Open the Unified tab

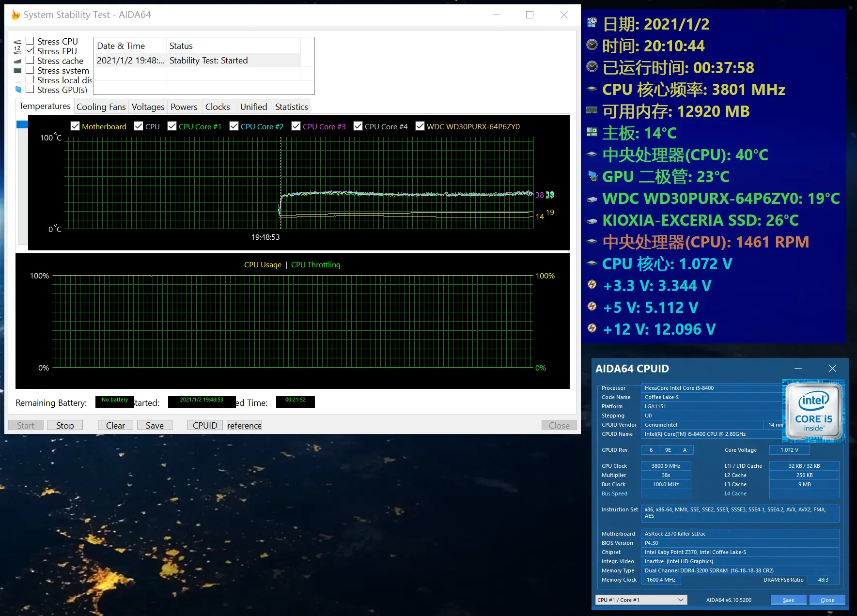(x=253, y=107)
